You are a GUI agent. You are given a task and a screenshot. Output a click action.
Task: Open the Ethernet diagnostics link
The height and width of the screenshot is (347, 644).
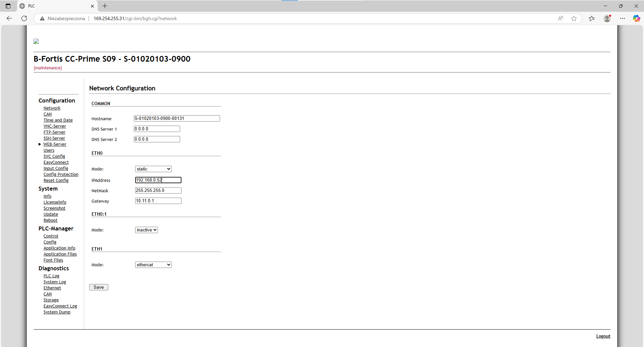(52, 288)
